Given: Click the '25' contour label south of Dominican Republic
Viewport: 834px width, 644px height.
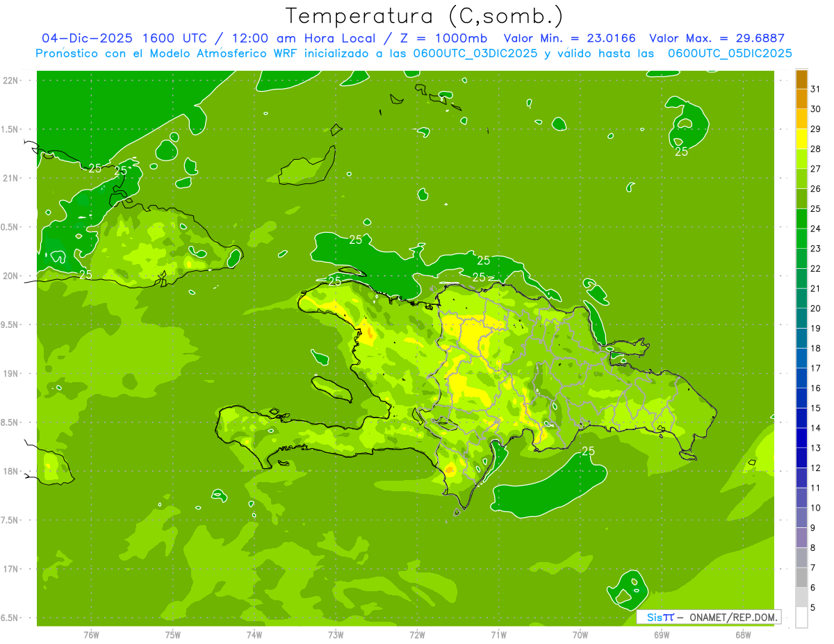Looking at the screenshot, I should click(x=588, y=451).
